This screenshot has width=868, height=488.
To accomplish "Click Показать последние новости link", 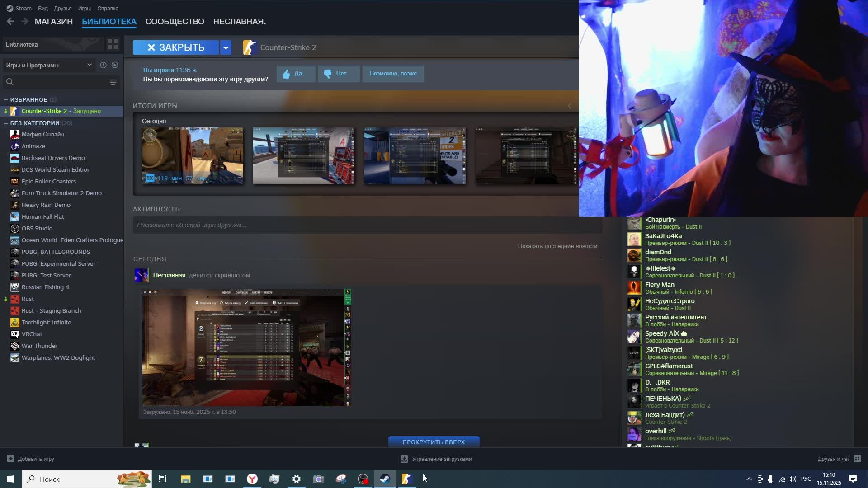I will point(557,246).
